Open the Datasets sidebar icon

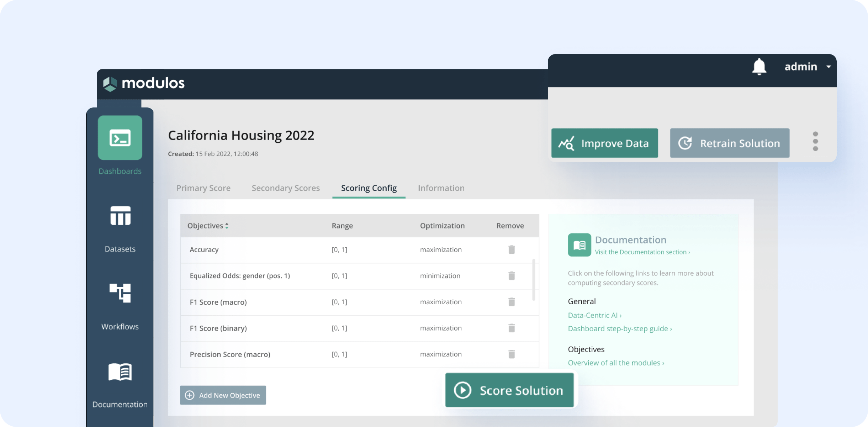120,216
